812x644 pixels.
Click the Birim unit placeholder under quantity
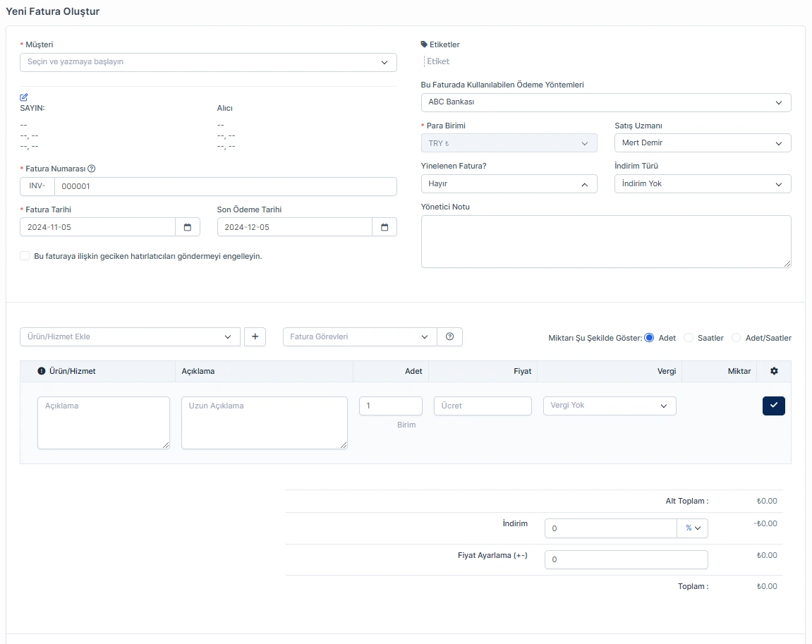click(406, 425)
